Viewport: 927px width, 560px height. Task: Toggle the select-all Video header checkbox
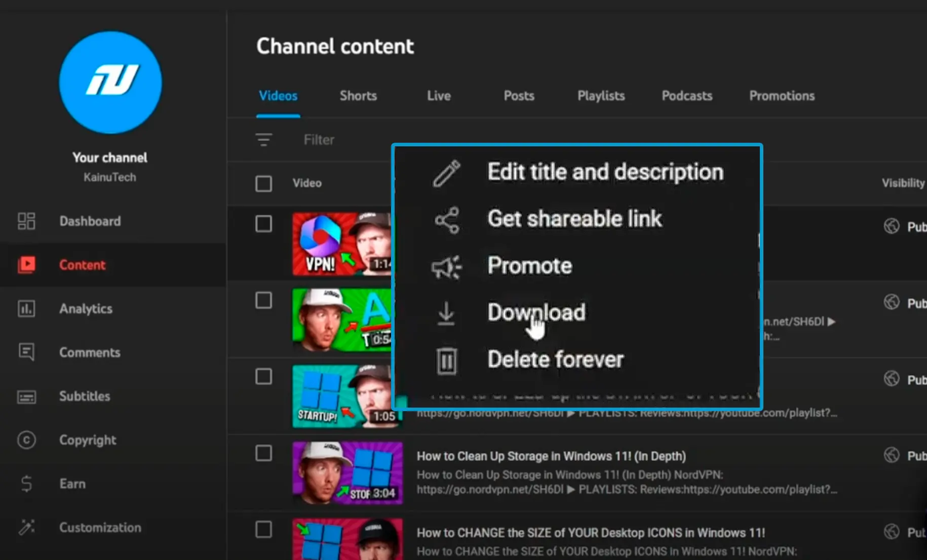(x=263, y=183)
